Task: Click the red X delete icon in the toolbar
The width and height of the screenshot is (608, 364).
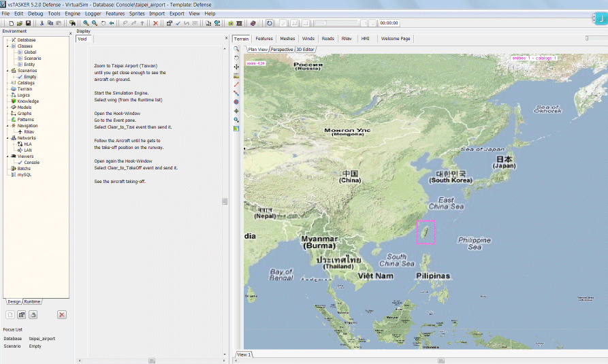Action: pyautogui.click(x=156, y=23)
